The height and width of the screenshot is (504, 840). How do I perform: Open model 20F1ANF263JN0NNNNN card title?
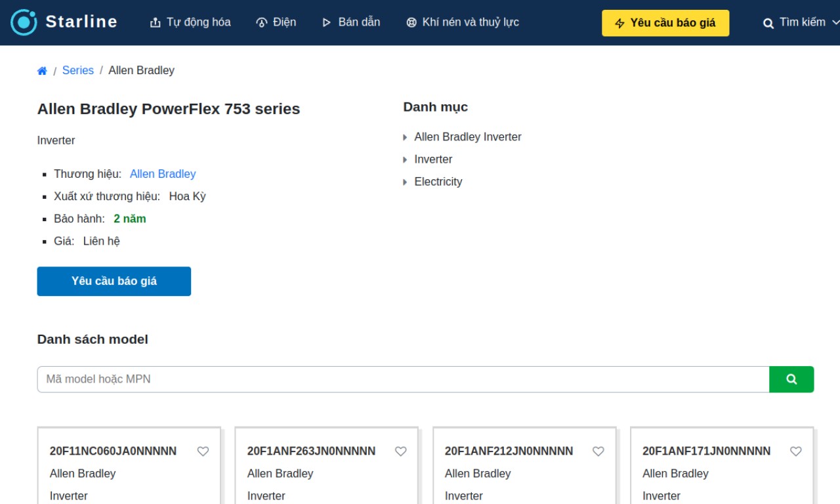[311, 451]
